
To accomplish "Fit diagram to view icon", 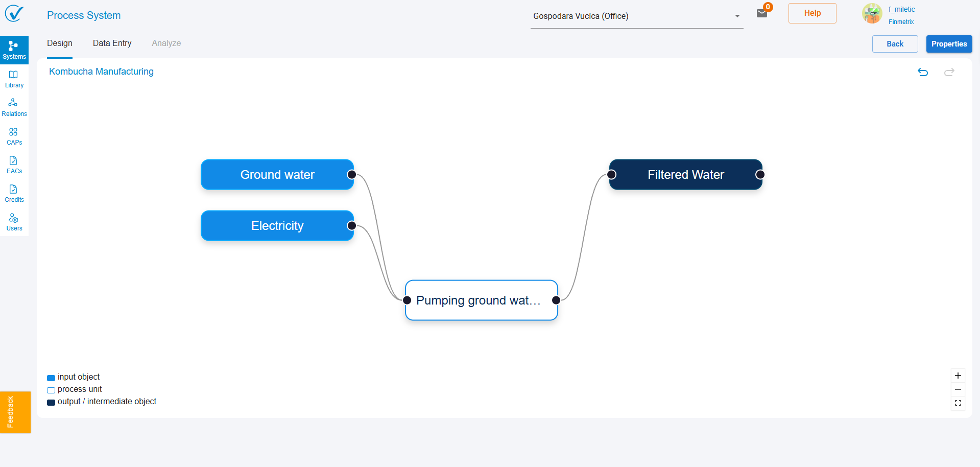I will [x=958, y=403].
